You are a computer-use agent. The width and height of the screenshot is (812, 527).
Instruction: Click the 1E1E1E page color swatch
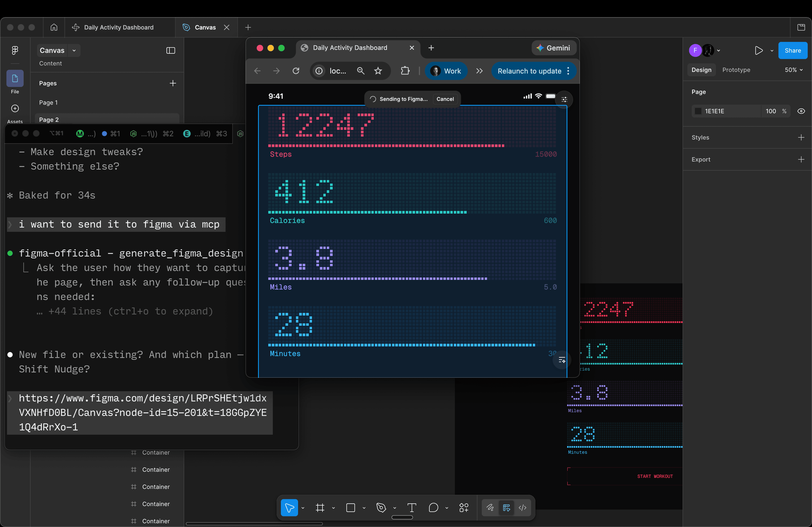pyautogui.click(x=698, y=111)
